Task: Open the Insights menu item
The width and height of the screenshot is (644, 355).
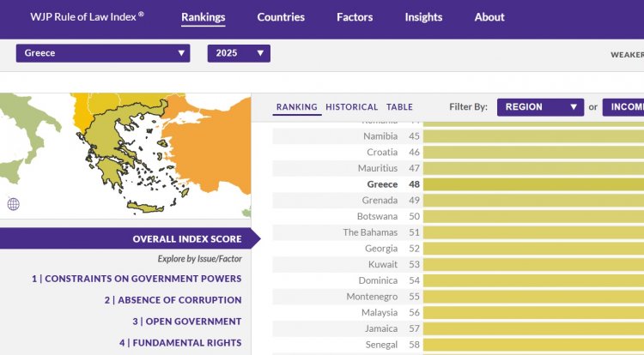Action: (423, 17)
